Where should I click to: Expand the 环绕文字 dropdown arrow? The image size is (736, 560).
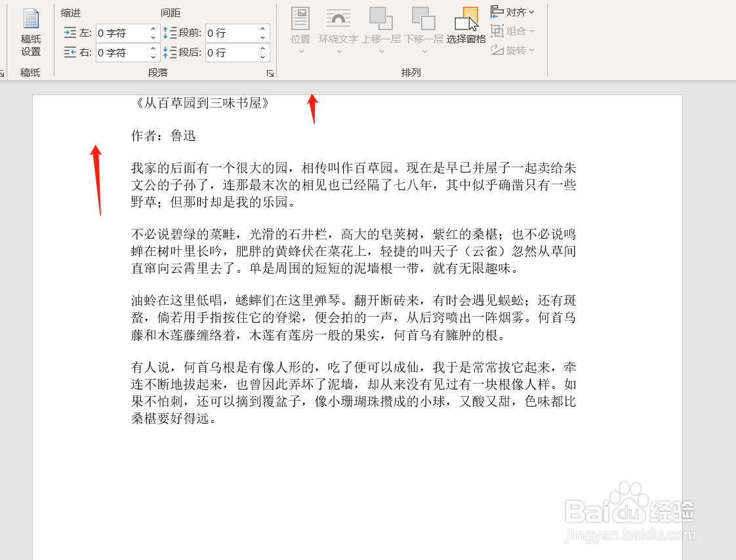pyautogui.click(x=339, y=51)
